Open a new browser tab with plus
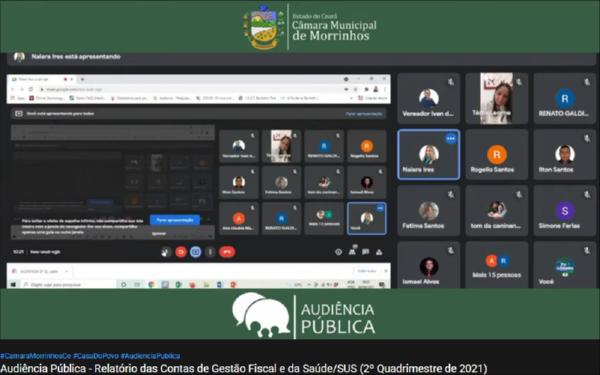The width and height of the screenshot is (600, 375). pyautogui.click(x=82, y=79)
